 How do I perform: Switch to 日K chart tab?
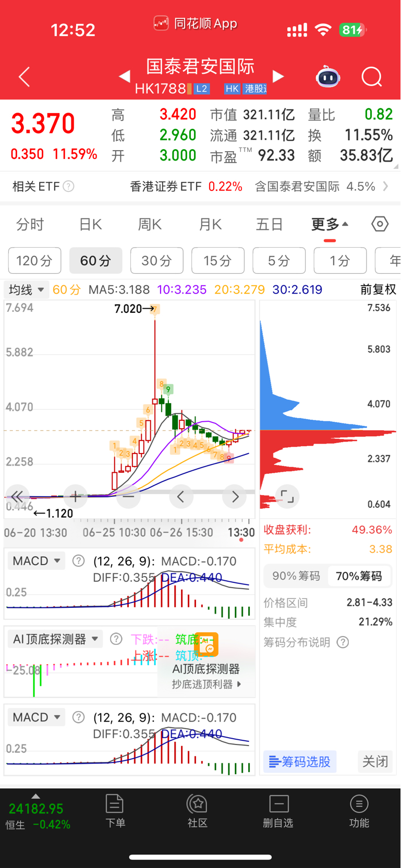[x=90, y=225]
